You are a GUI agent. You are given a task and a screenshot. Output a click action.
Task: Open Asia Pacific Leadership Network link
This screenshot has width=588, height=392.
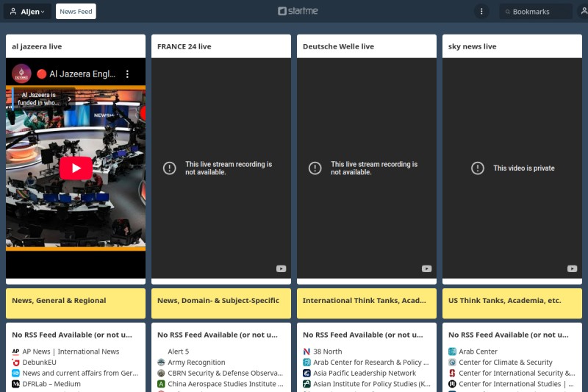tap(365, 373)
